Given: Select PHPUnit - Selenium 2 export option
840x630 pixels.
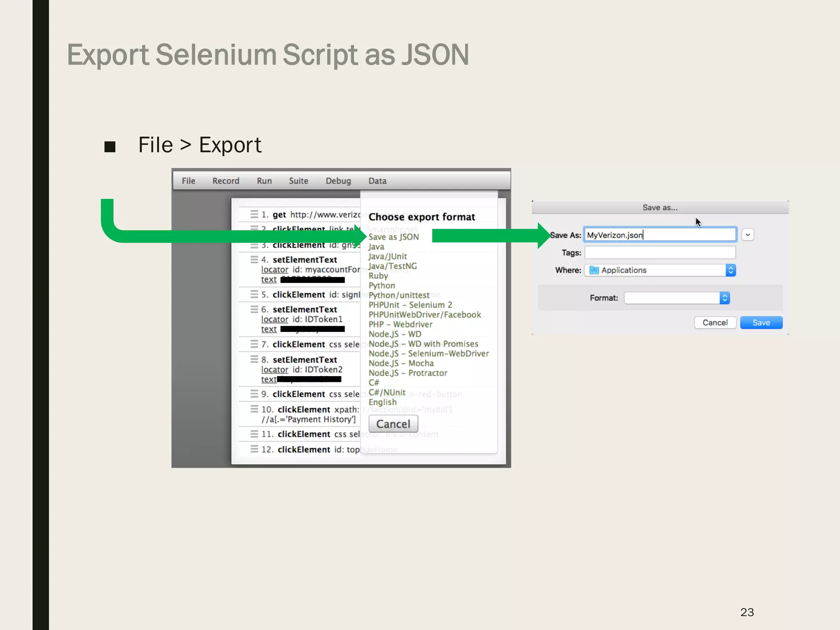Looking at the screenshot, I should (410, 305).
